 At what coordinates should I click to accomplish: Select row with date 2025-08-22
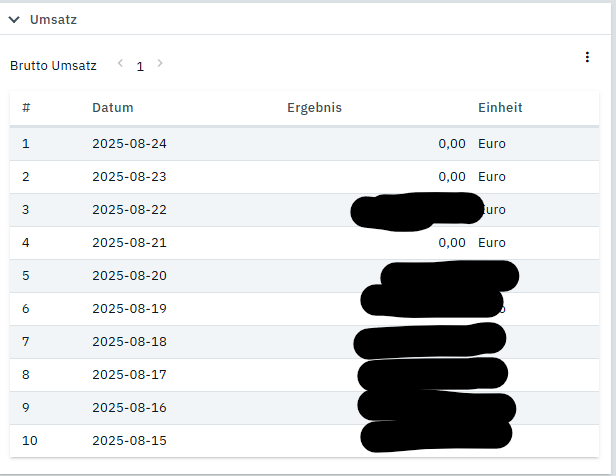click(x=304, y=210)
